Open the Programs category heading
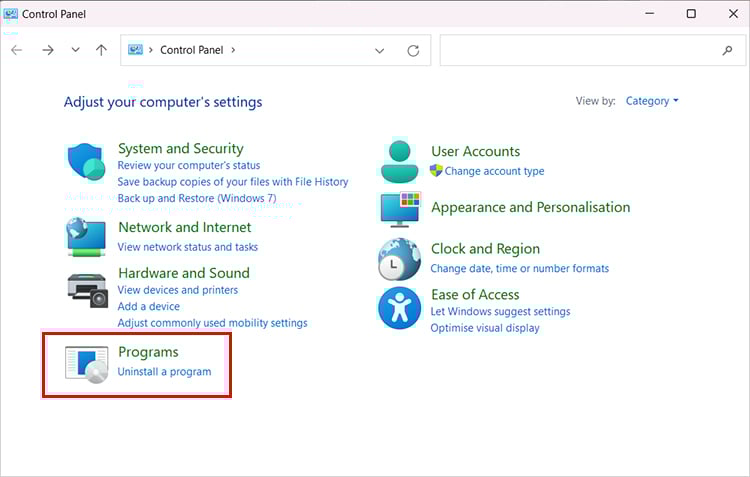The width and height of the screenshot is (750, 477). (148, 352)
